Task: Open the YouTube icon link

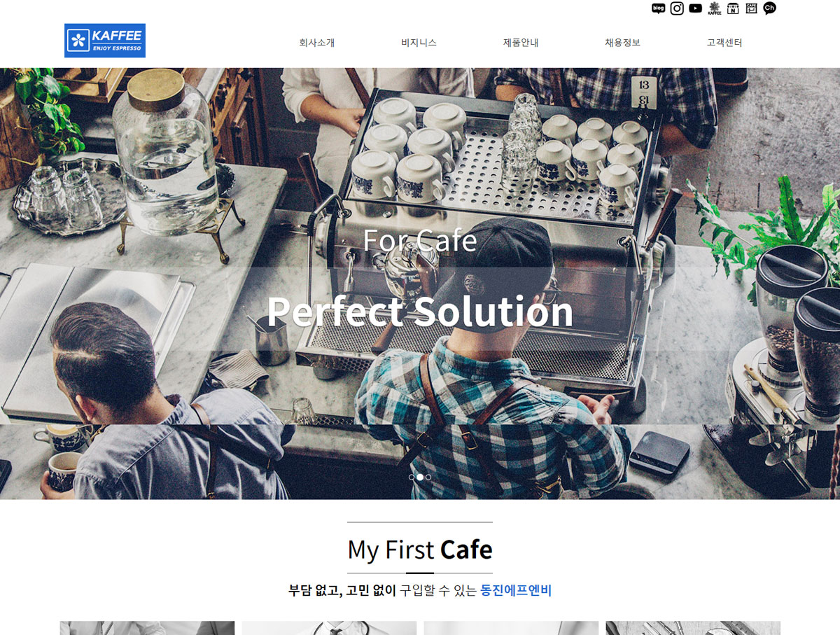Action: pos(695,8)
